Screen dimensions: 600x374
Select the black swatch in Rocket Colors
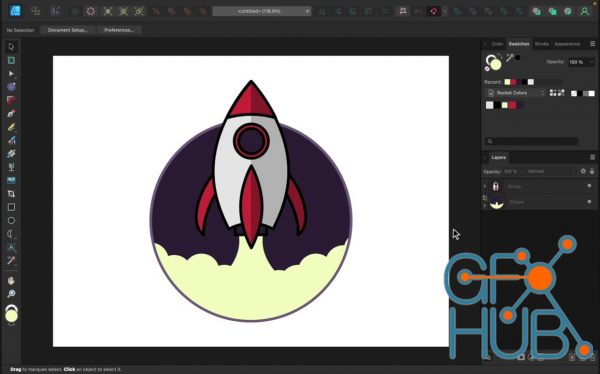coord(497,105)
